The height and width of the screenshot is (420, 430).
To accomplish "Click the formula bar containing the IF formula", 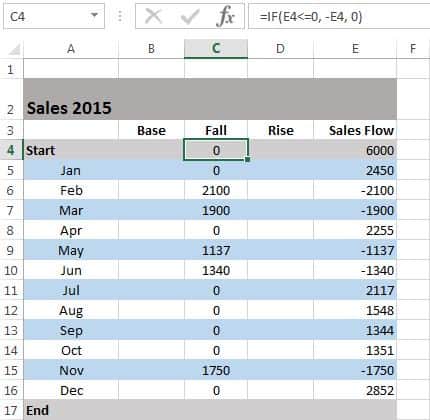I will (x=339, y=16).
